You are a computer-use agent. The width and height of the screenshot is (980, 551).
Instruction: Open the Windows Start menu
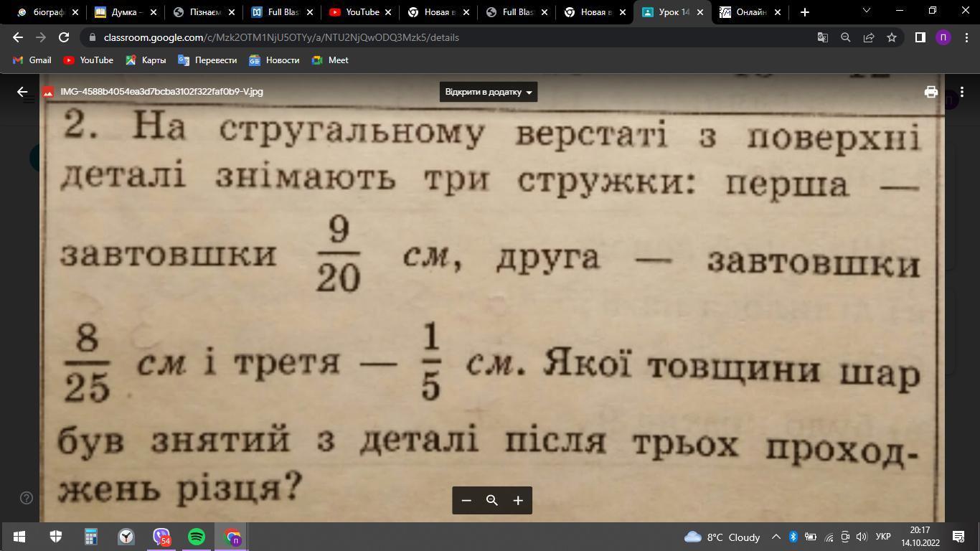(19, 537)
